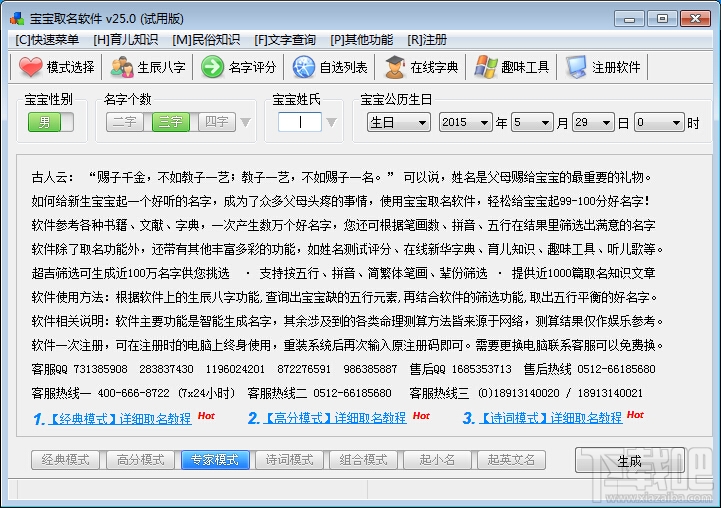
Task: Open the [R]注册 menu
Action: 427,40
